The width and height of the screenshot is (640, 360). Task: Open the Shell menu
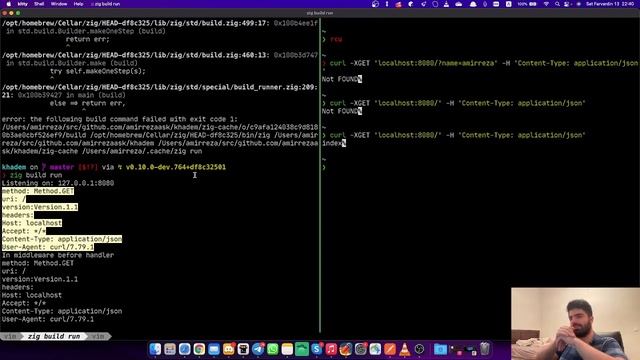(39, 4)
